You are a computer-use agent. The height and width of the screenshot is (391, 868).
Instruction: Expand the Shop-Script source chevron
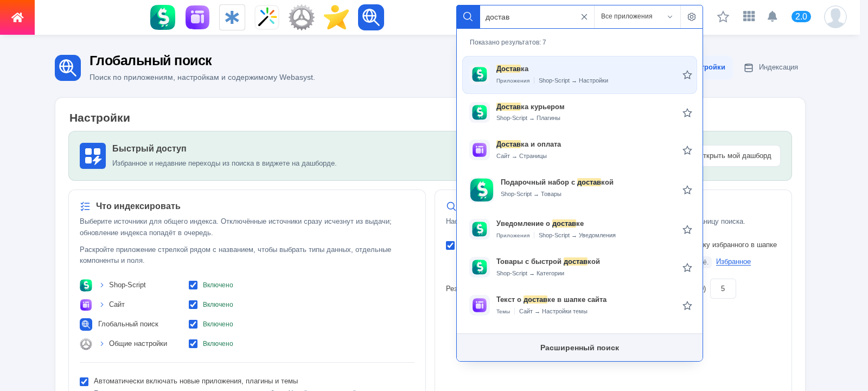tap(101, 285)
